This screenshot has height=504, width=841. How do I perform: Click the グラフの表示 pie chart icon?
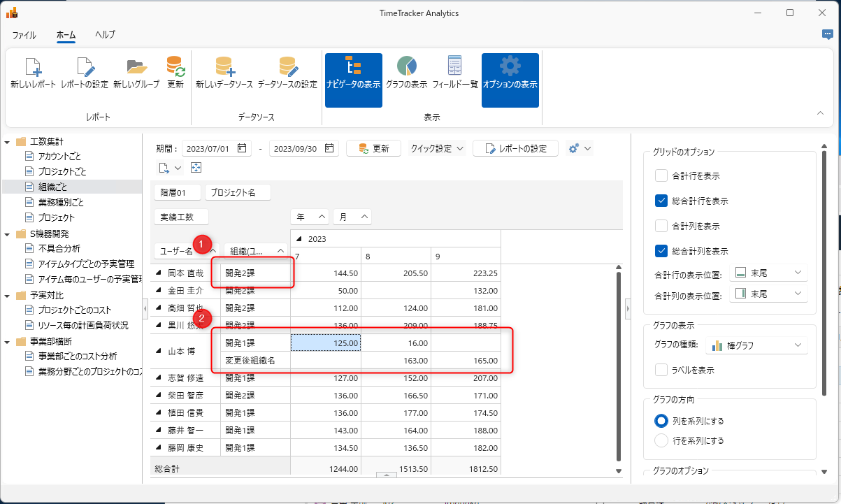(x=406, y=67)
